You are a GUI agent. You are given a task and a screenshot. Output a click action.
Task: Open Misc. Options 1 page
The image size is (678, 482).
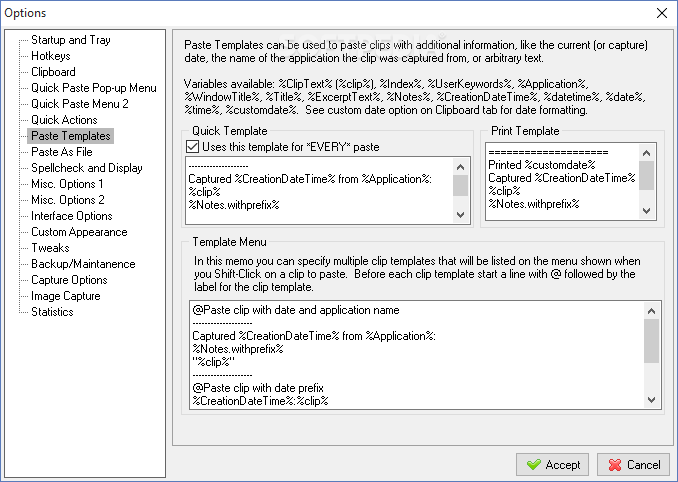pyautogui.click(x=67, y=184)
